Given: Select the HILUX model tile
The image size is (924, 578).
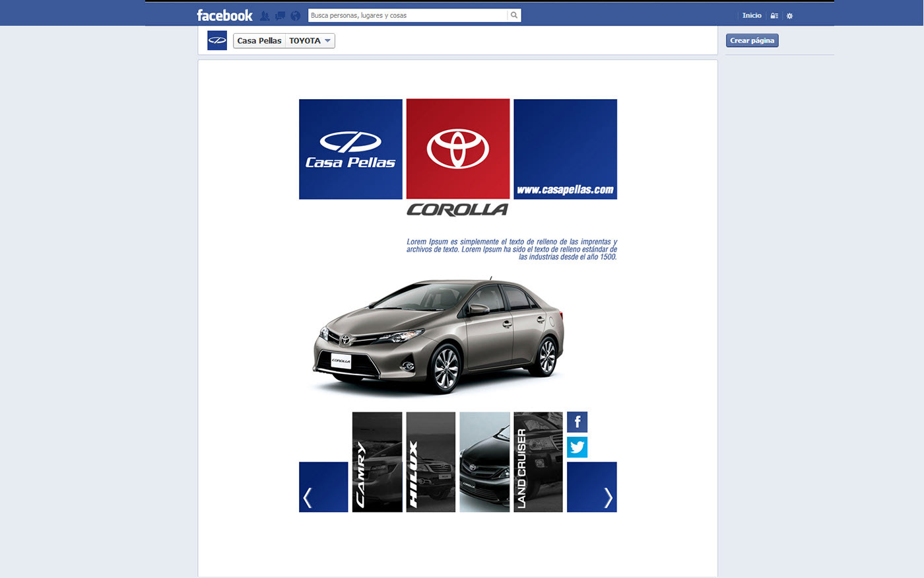Looking at the screenshot, I should (431, 462).
